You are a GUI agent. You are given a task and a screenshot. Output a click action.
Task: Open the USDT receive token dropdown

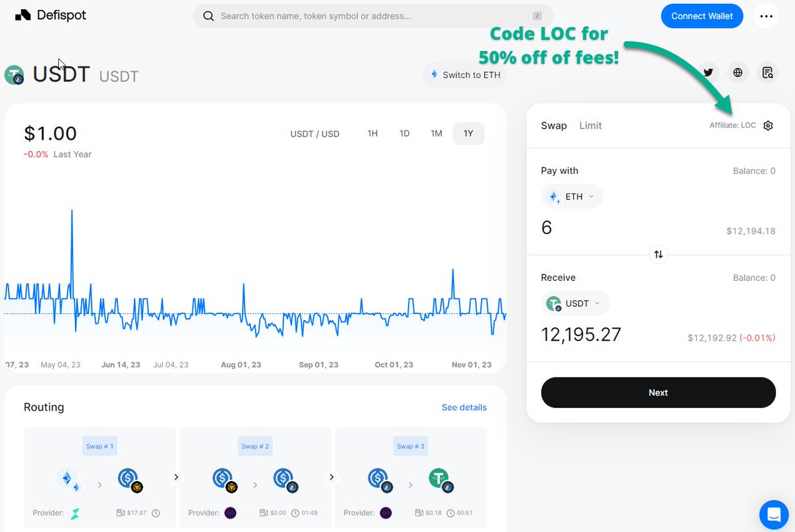(x=576, y=303)
